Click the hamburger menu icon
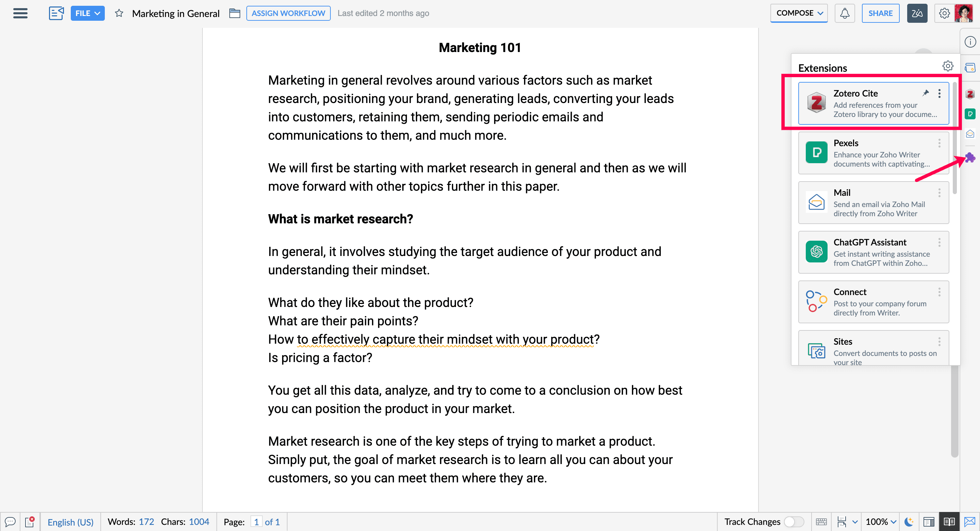 20,13
